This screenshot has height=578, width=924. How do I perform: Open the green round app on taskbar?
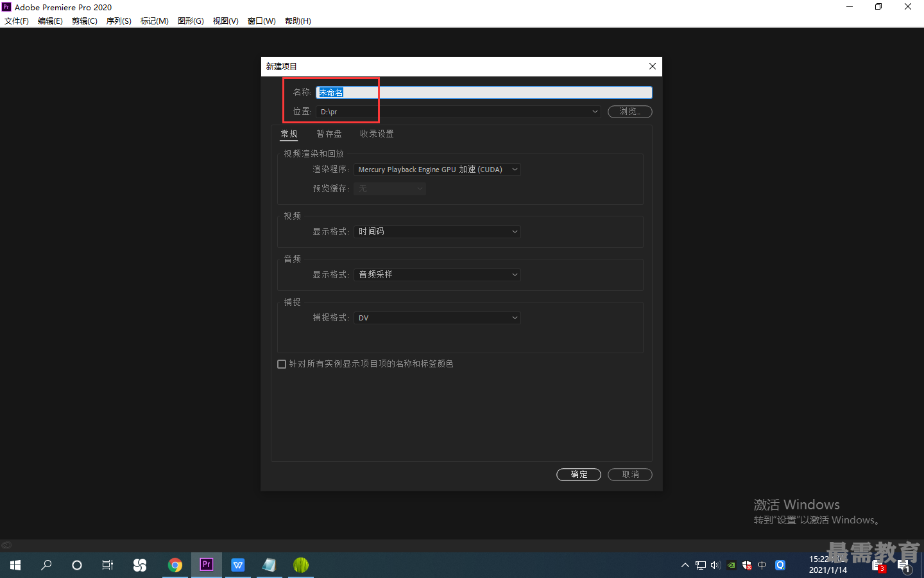click(x=301, y=565)
